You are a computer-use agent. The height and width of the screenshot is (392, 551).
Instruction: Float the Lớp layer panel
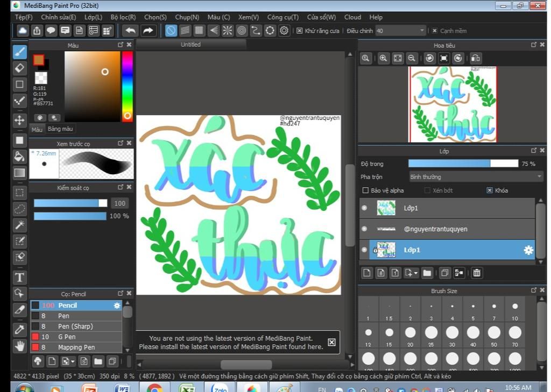click(534, 151)
